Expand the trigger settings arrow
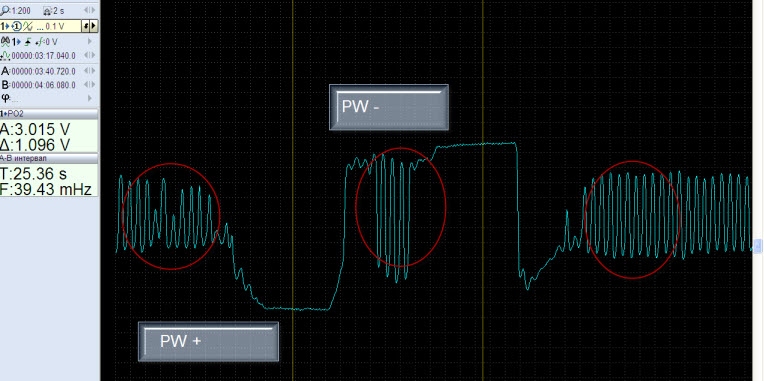The image size is (764, 381). [x=90, y=42]
